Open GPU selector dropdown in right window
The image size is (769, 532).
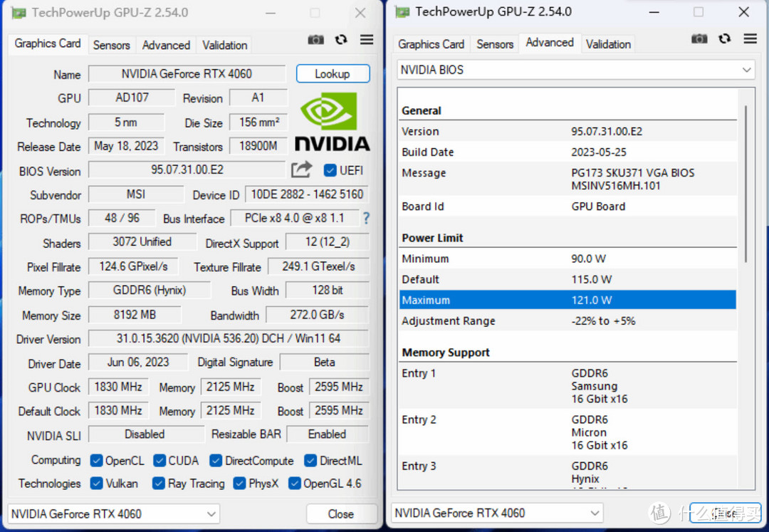497,513
